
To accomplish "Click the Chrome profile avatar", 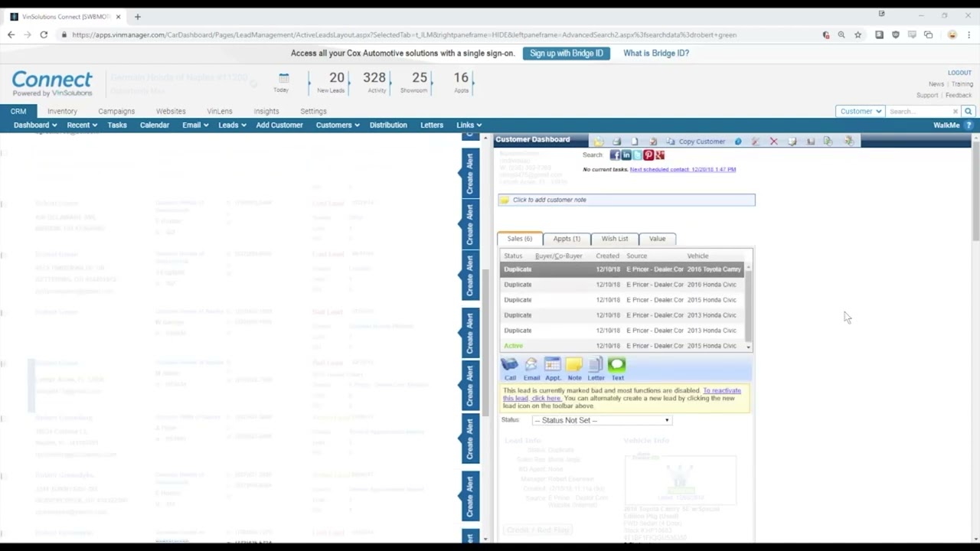I will (952, 34).
